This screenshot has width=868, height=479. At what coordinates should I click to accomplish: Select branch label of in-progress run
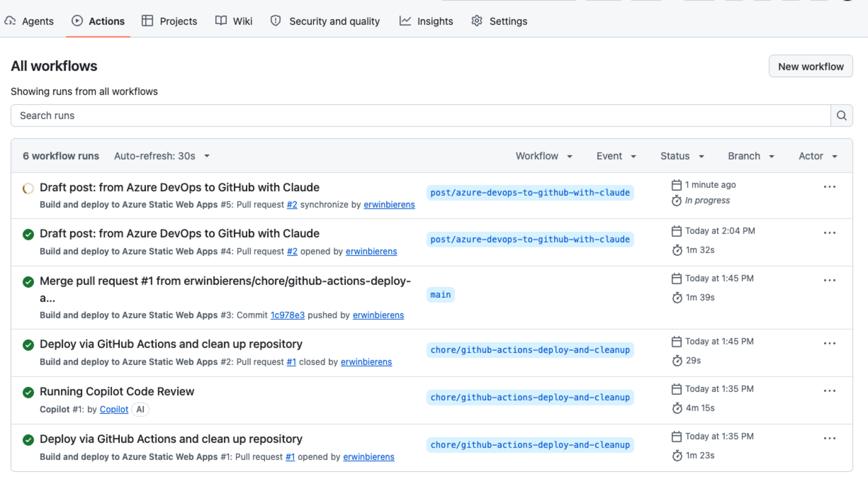[530, 193]
